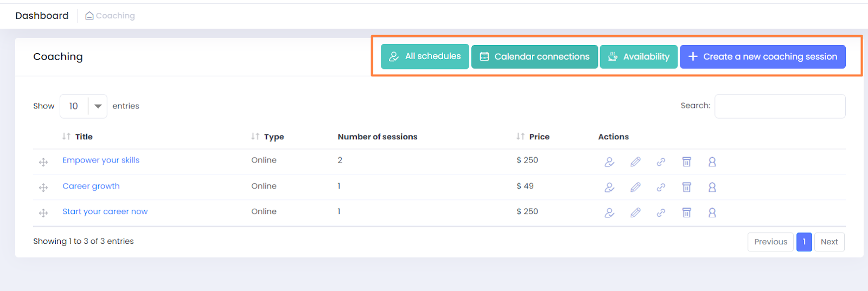Click schedule user icon in Empower your skills row

click(609, 161)
